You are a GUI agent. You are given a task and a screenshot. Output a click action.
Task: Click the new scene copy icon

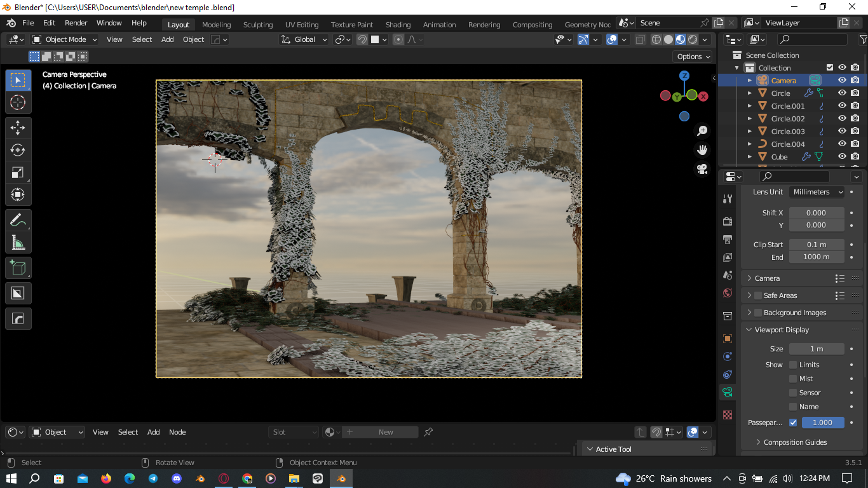click(719, 23)
